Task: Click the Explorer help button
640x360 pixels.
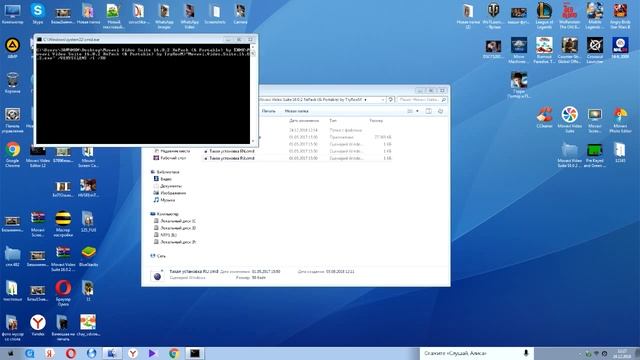Action: (x=440, y=111)
